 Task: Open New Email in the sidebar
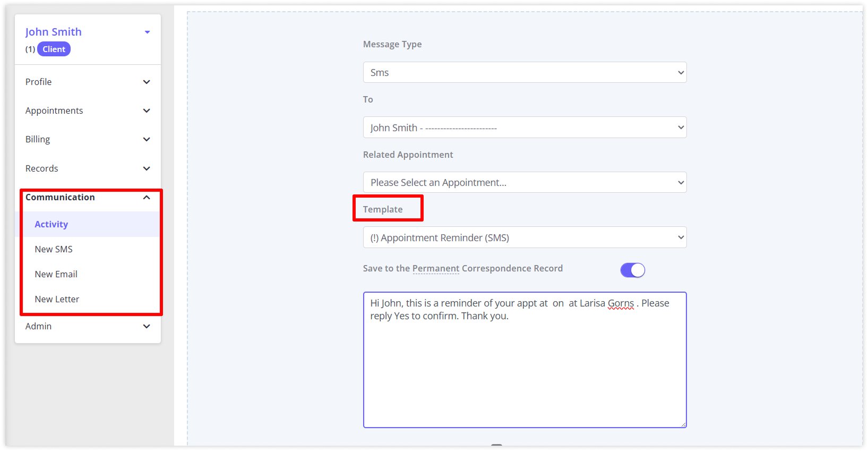click(56, 274)
